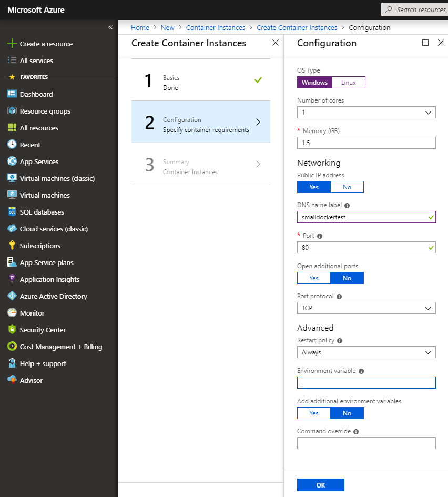
Task: Select Windows as OS Type
Action: click(x=314, y=83)
